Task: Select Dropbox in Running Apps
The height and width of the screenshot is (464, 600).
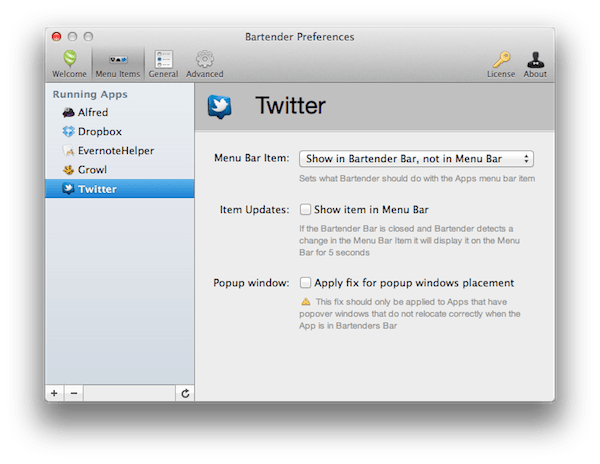Action: pos(120,132)
